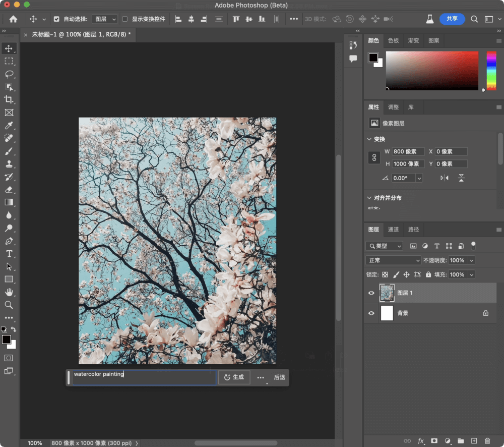Click the Home icon
Viewport: 504px width, 447px height.
point(13,19)
